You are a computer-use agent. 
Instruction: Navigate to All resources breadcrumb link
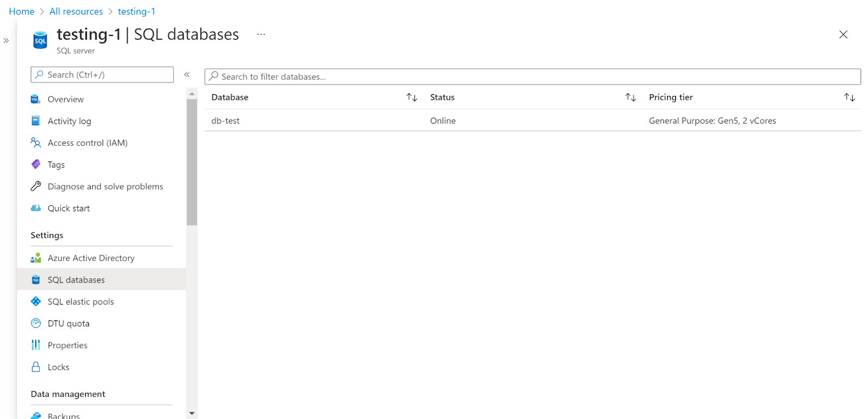(x=76, y=11)
